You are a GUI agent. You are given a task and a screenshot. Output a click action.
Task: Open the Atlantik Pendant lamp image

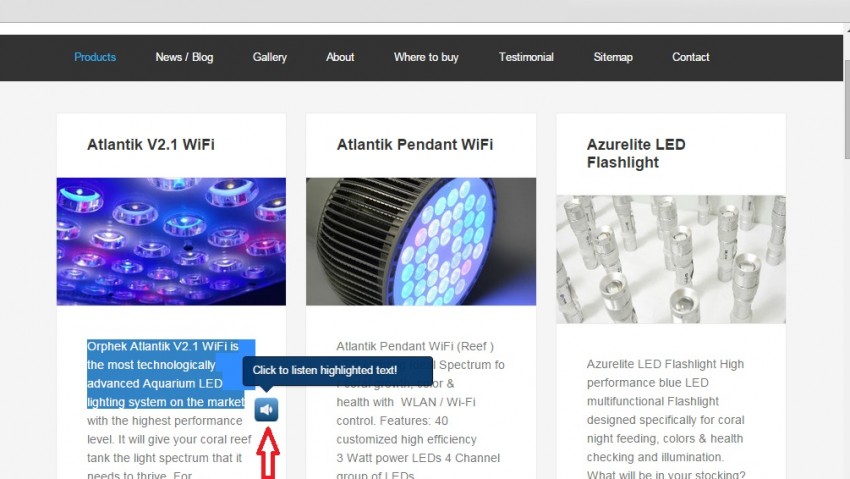tap(421, 242)
